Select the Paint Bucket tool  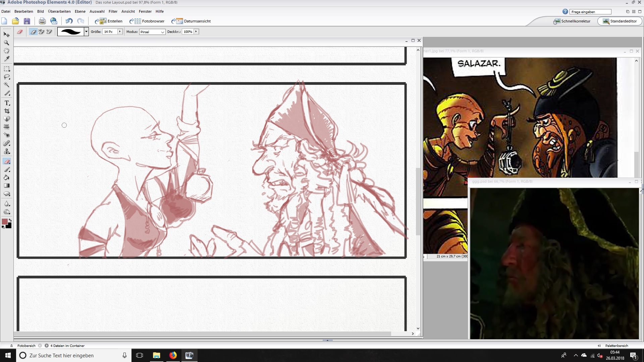[x=6, y=177]
